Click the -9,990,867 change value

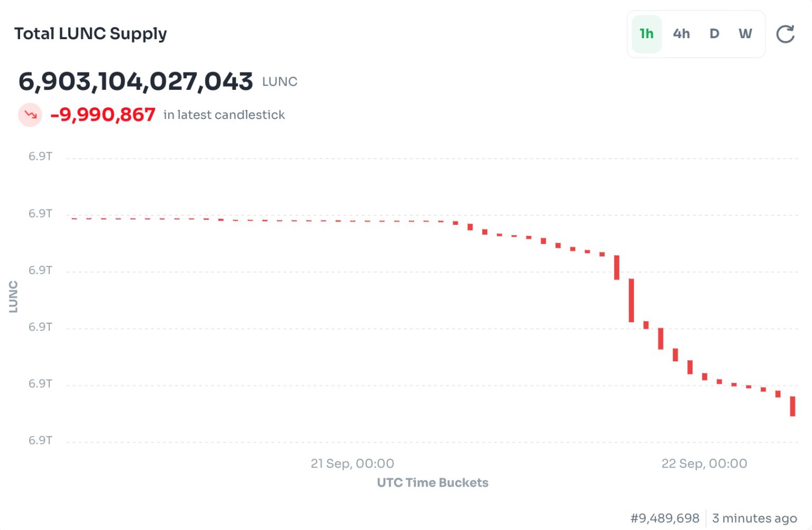pyautogui.click(x=103, y=115)
